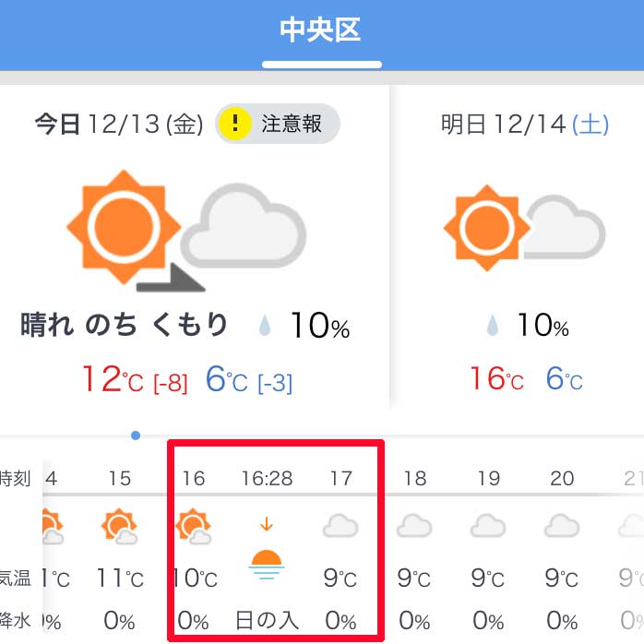The height and width of the screenshot is (644, 644).
Task: Click today's 12°C high temperature
Action: point(113,378)
